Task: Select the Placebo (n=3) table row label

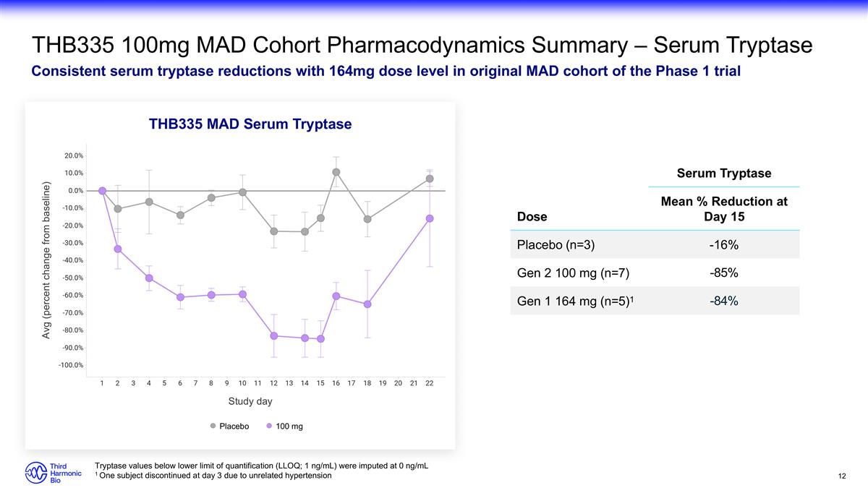Action: click(x=556, y=245)
